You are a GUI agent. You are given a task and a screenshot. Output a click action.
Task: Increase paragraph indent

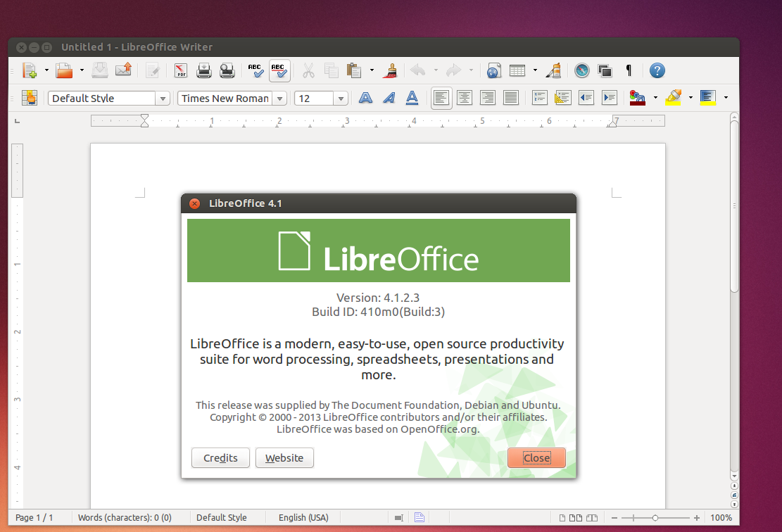click(610, 97)
